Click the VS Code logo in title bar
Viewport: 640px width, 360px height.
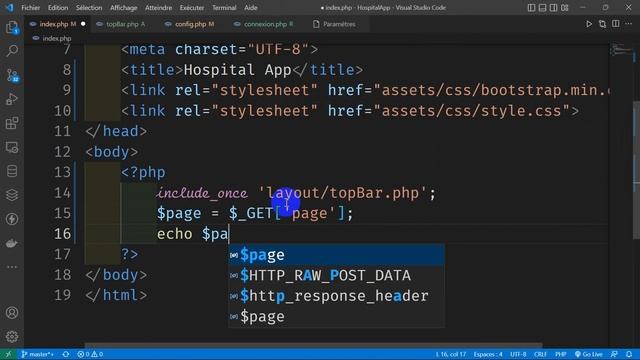(x=9, y=7)
